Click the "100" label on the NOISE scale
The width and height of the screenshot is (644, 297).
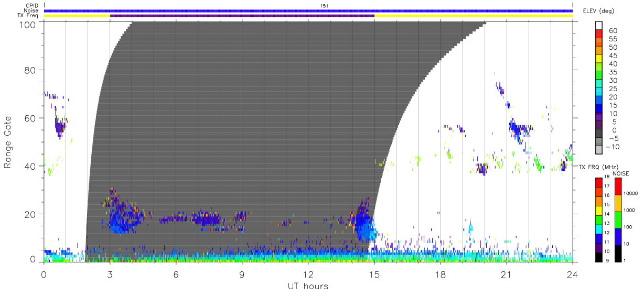[x=628, y=227]
